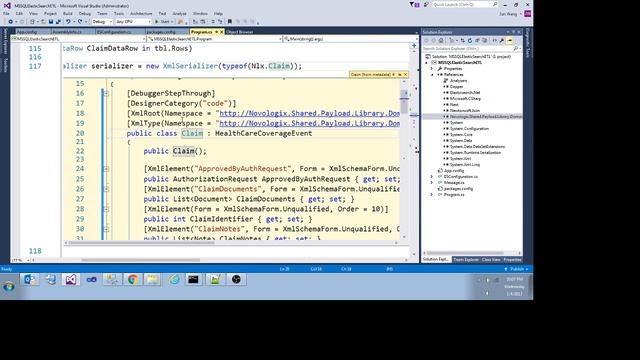Switch to the packages.config editor tab
The height and width of the screenshot is (360, 640).
click(x=161, y=32)
